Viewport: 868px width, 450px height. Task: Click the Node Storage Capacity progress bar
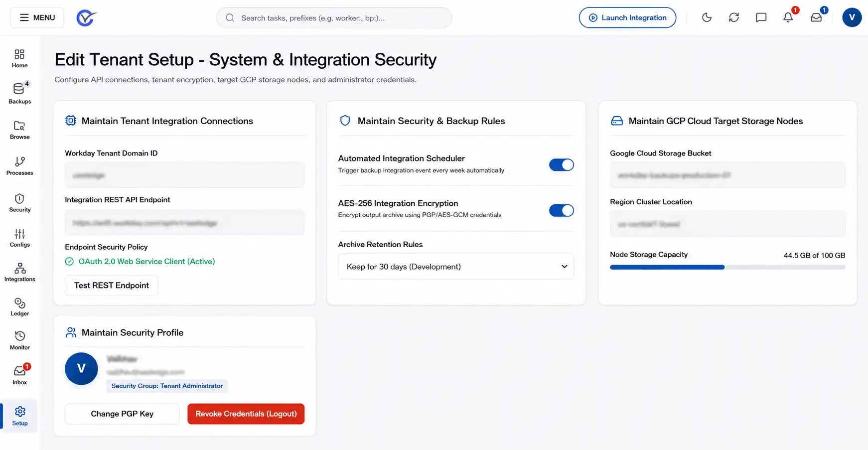click(727, 267)
